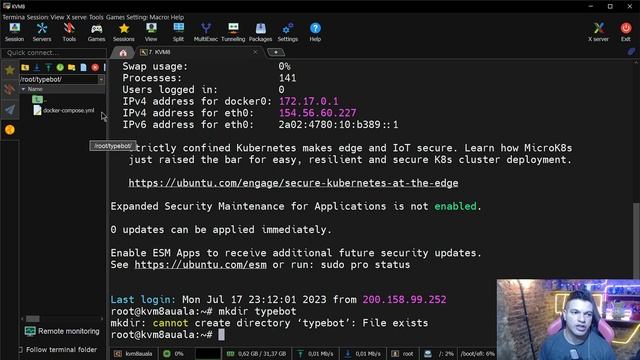This screenshot has width=640, height=360.
Task: Open the Tunneling toolbar icon
Action: [x=233, y=32]
